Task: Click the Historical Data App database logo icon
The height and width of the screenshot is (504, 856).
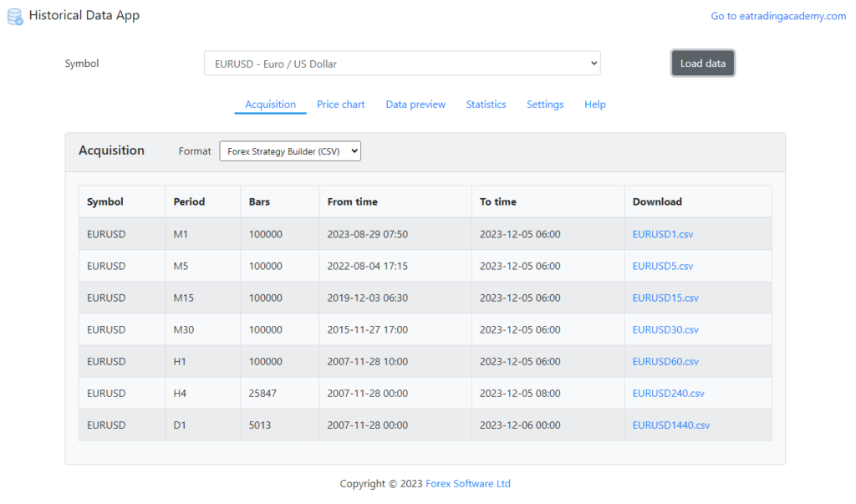Action: 13,15
